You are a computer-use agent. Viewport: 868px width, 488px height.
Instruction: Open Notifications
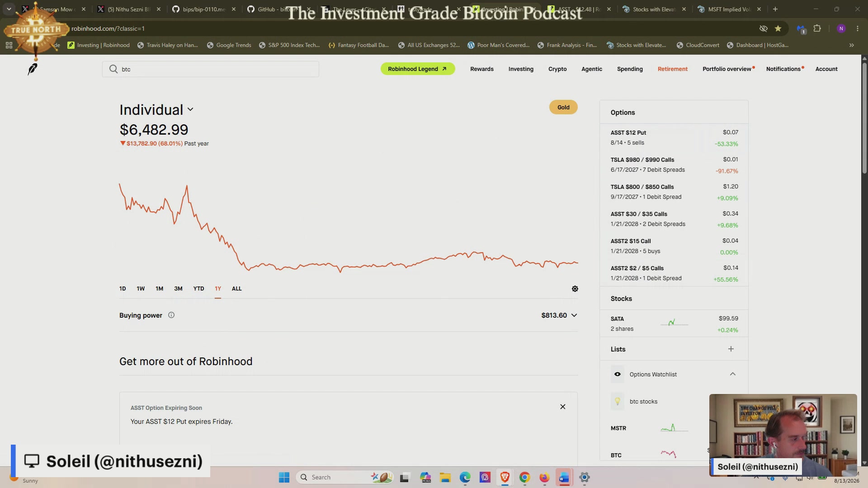(x=783, y=69)
